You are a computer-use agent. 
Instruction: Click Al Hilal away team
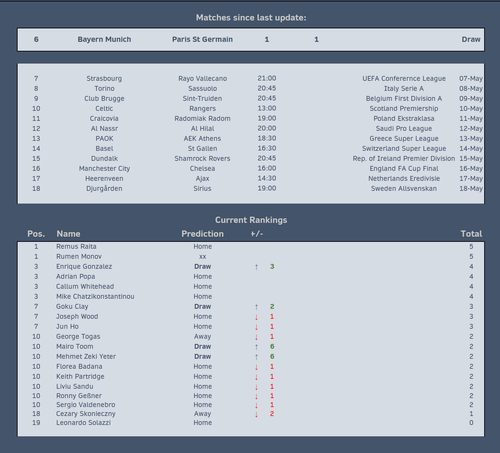click(202, 129)
